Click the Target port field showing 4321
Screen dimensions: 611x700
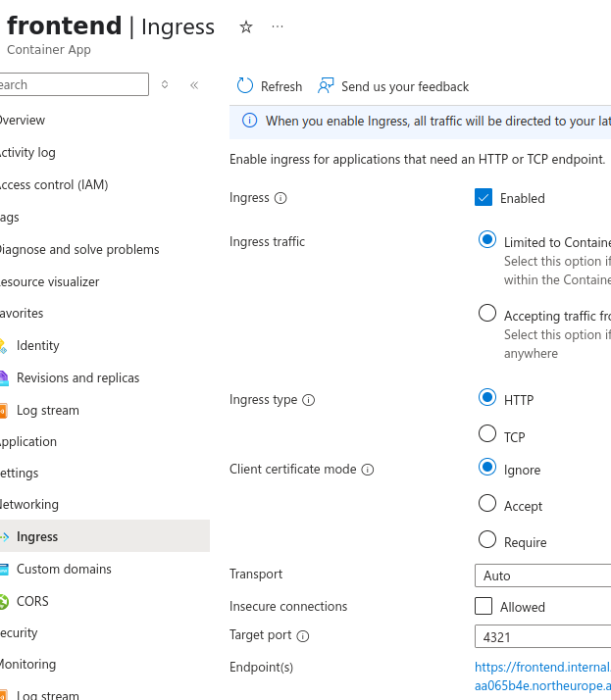pyautogui.click(x=542, y=636)
